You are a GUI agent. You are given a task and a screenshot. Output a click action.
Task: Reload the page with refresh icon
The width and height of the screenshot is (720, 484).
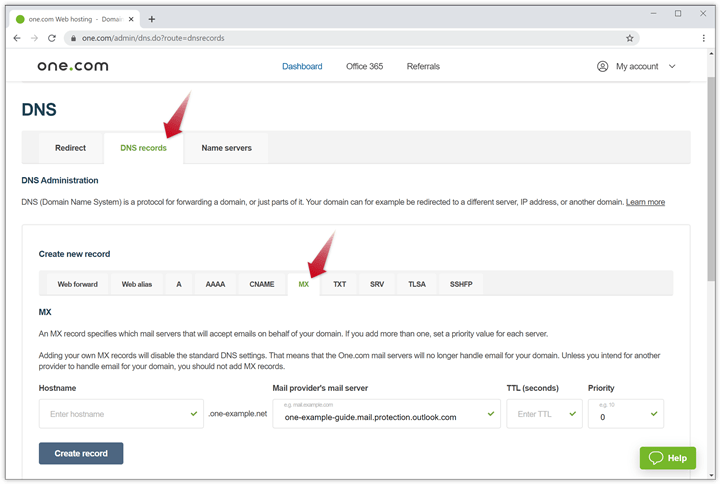tap(52, 38)
